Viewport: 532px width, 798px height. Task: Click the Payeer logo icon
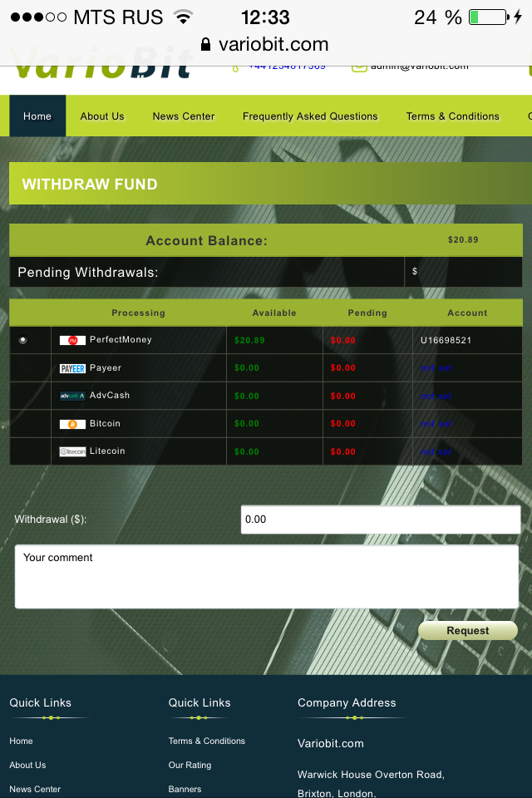click(x=72, y=368)
